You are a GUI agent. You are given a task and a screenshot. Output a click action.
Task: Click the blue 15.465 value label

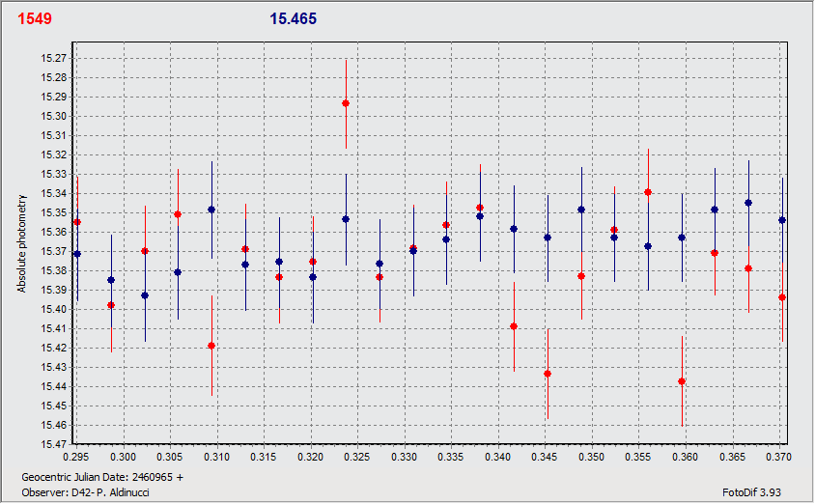point(293,19)
